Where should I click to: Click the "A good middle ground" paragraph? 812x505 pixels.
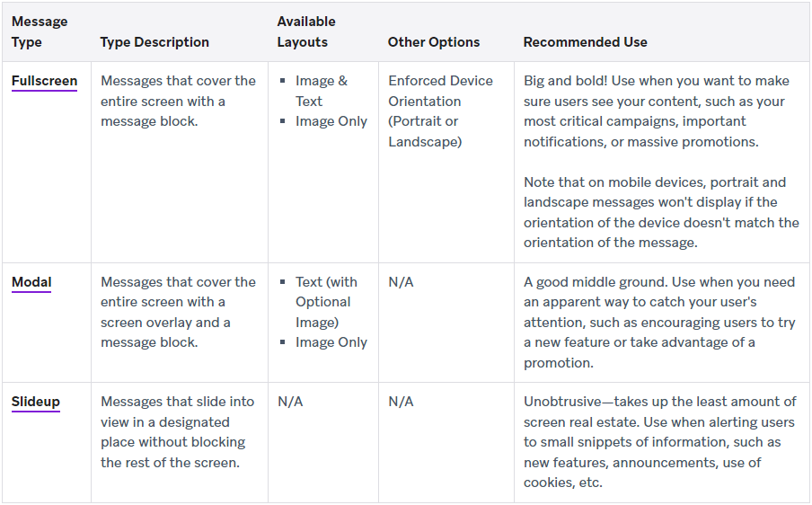[659, 322]
